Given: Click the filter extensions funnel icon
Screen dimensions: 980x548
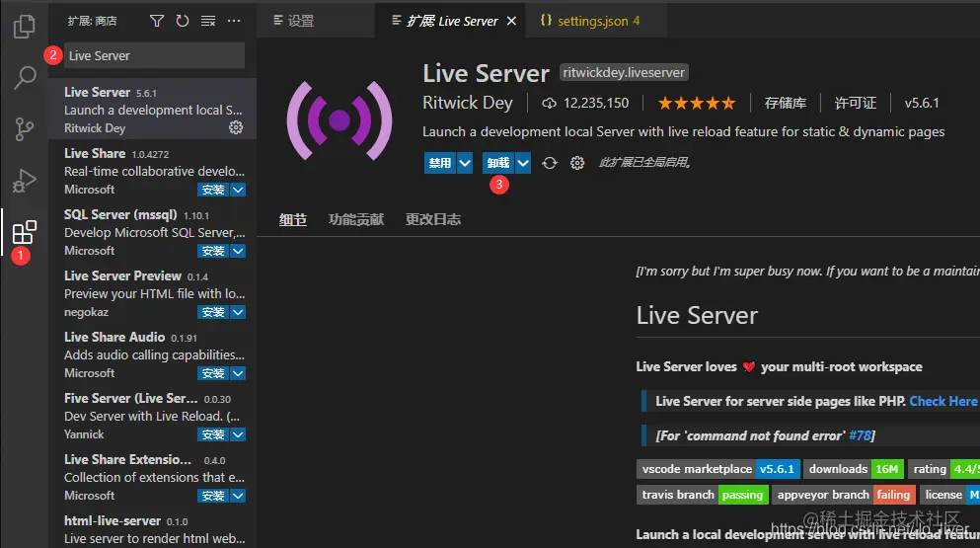Looking at the screenshot, I should point(157,22).
